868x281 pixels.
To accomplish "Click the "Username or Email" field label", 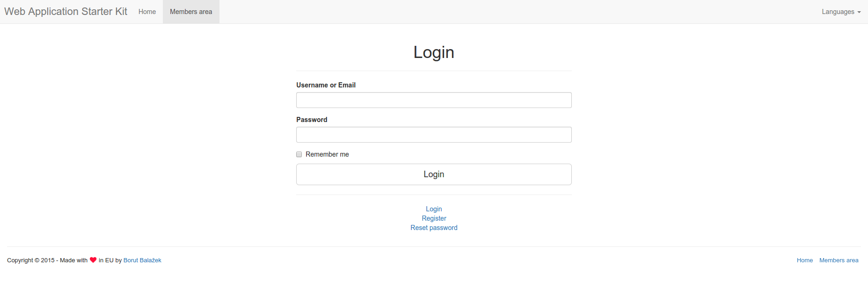I will 326,85.
